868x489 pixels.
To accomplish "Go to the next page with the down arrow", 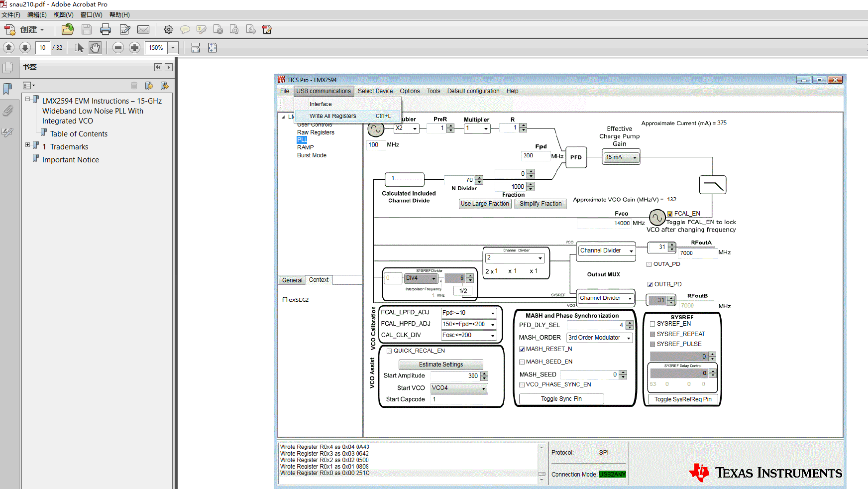I will coord(25,48).
